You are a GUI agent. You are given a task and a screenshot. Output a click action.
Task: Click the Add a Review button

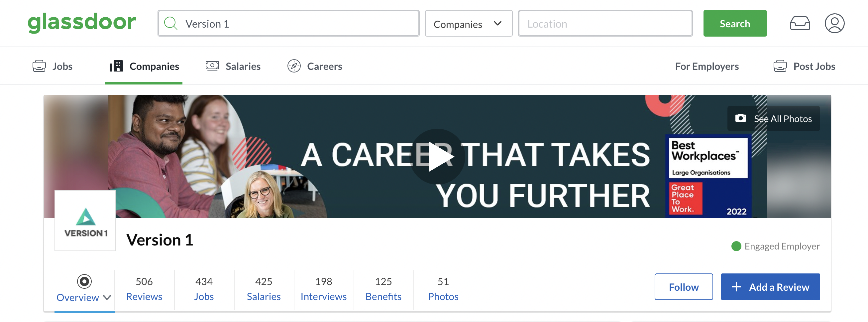[770, 287]
